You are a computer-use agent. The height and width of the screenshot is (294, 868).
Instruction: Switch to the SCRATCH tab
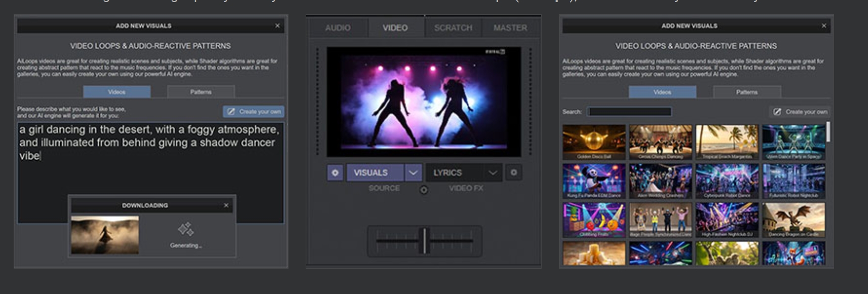click(453, 28)
